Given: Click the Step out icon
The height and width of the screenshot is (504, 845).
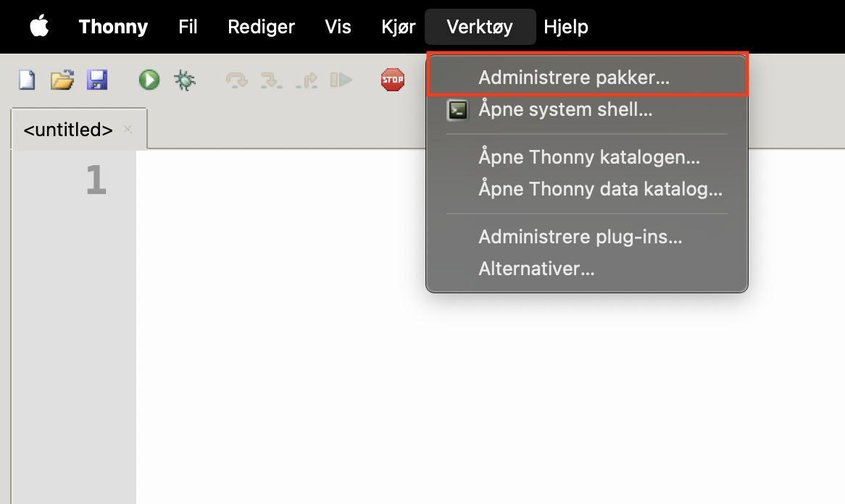Looking at the screenshot, I should (x=307, y=80).
